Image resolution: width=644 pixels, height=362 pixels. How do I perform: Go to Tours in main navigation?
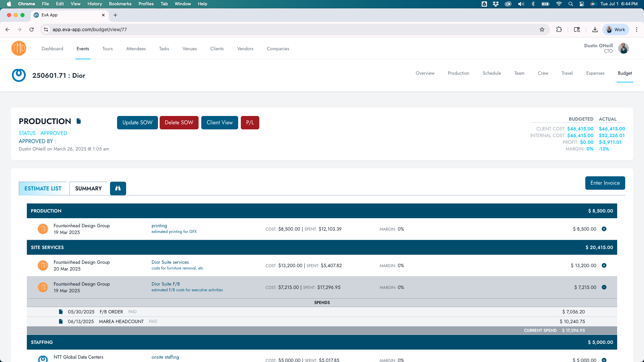click(108, 49)
